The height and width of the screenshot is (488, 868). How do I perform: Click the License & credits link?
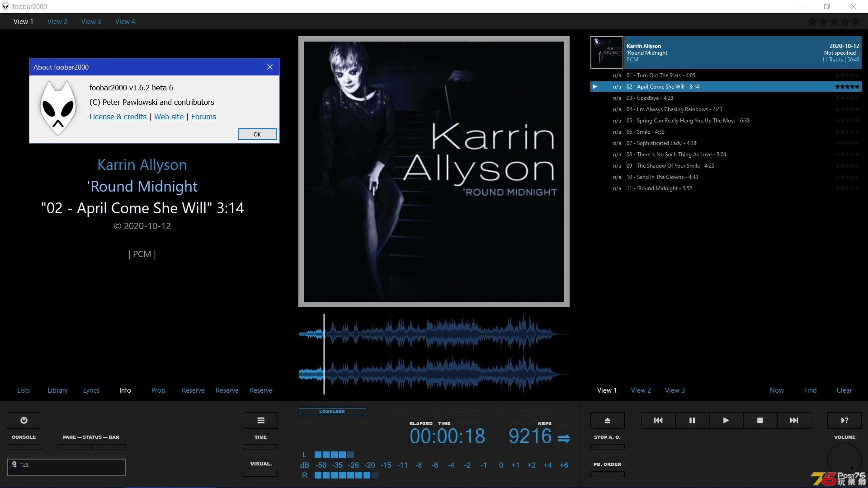point(118,116)
